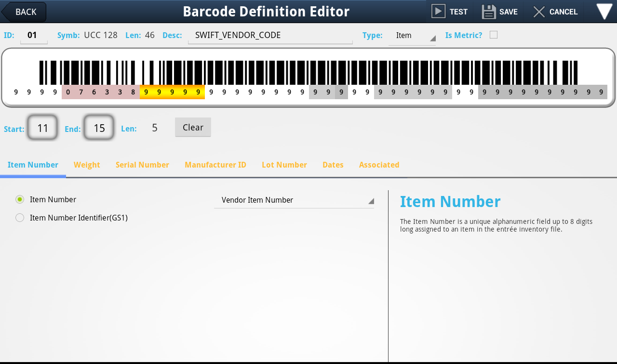Switch to the Manufacturer ID tab

[x=215, y=165]
